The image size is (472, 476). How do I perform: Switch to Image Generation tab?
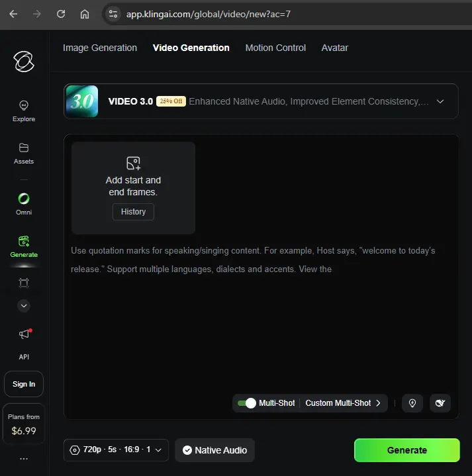click(x=100, y=48)
